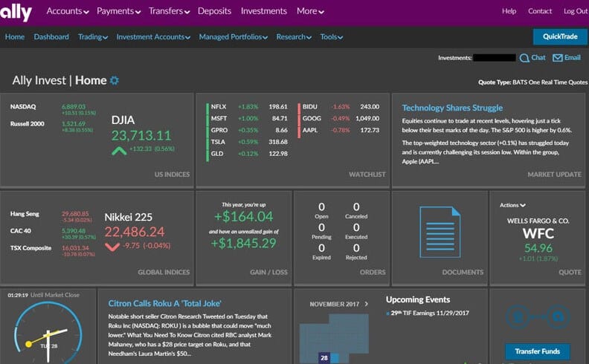Click the Nikkei 225 red down arrow

click(x=112, y=247)
